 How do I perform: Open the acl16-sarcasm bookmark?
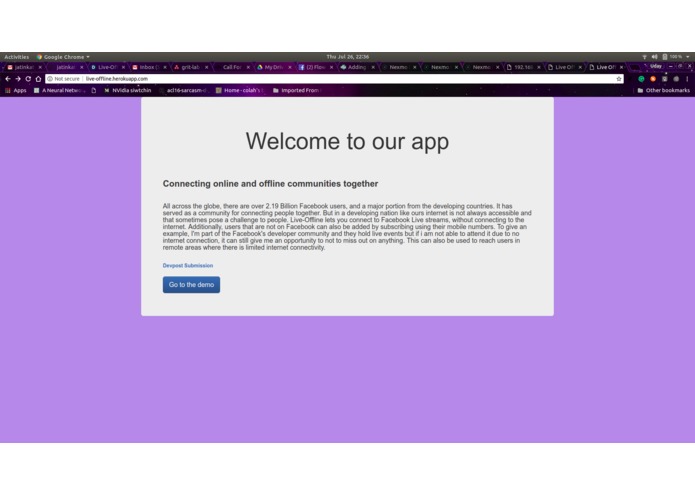[184, 90]
